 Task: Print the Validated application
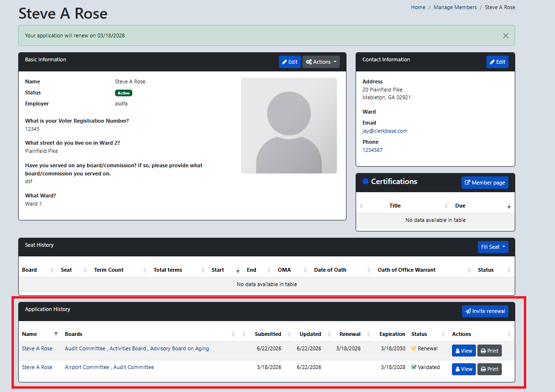[x=489, y=369]
